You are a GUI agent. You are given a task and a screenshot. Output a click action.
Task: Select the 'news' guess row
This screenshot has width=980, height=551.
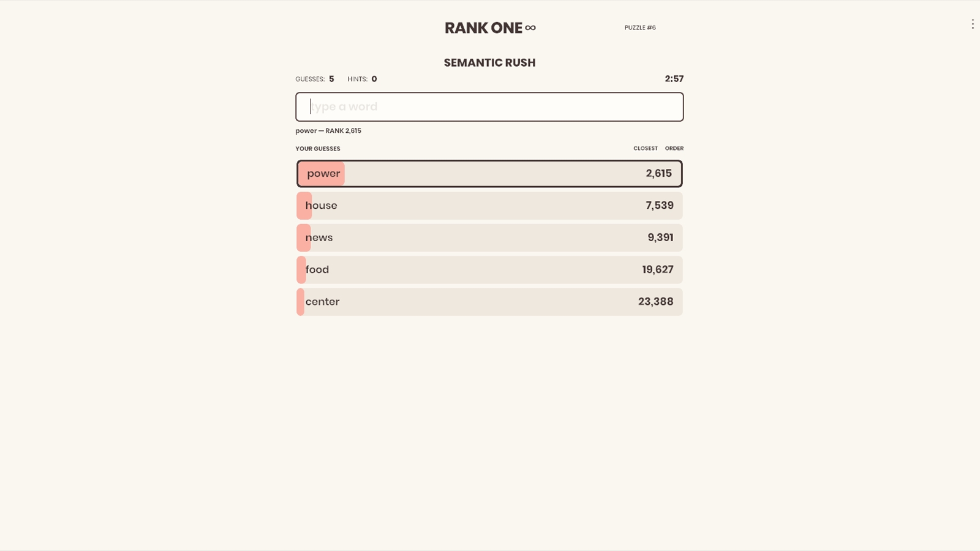tap(489, 238)
